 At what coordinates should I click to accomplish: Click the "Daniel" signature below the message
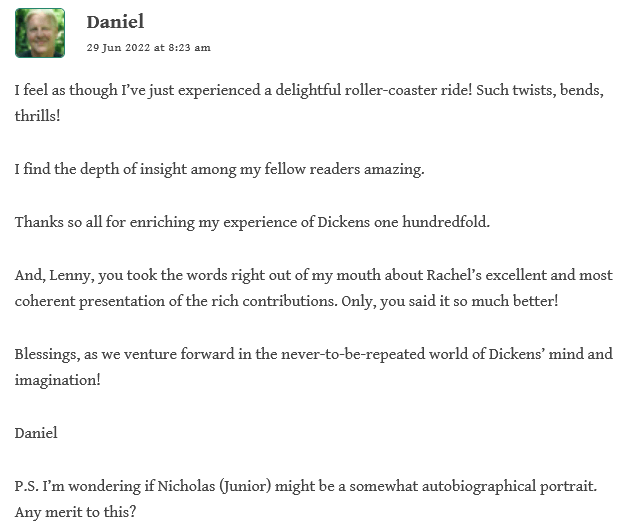pos(36,433)
